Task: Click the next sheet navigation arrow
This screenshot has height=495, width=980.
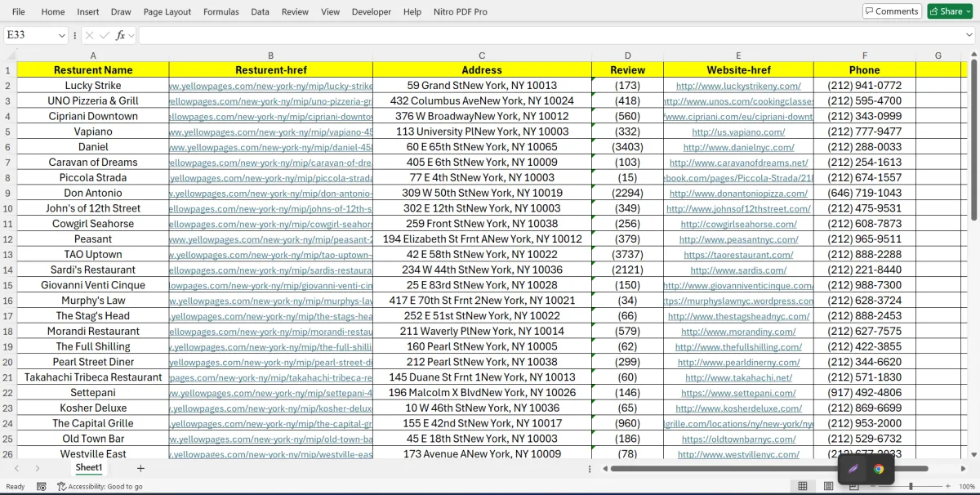Action: click(x=38, y=468)
